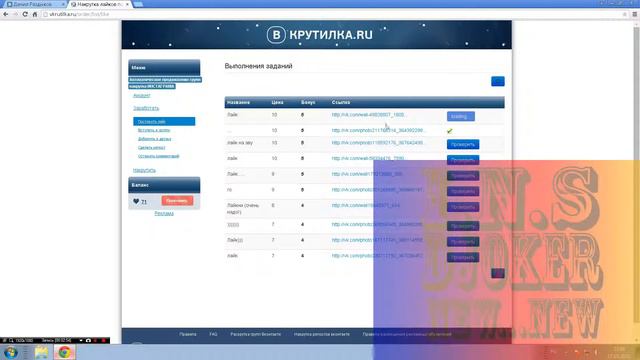Click small blue button above task table
The width and height of the screenshot is (640, 360).
tap(498, 81)
